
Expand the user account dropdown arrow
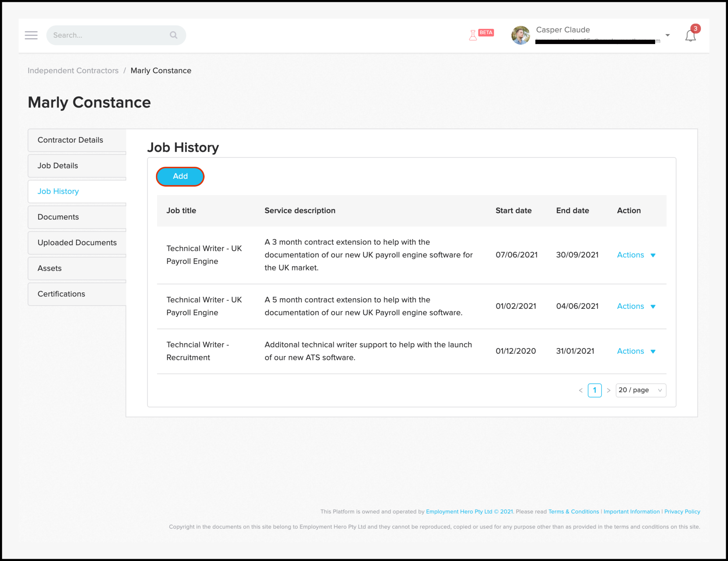point(667,35)
